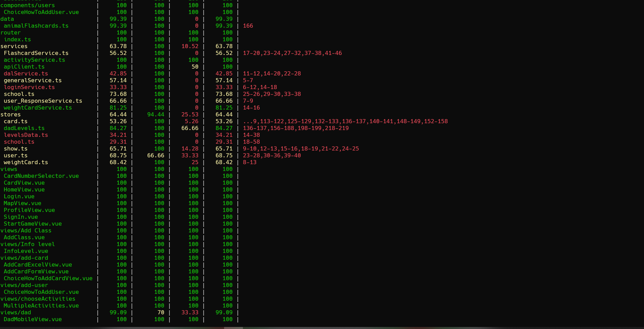Click the ProfileView.vue file name
Viewport: 644px width, 329px height.
tap(29, 210)
